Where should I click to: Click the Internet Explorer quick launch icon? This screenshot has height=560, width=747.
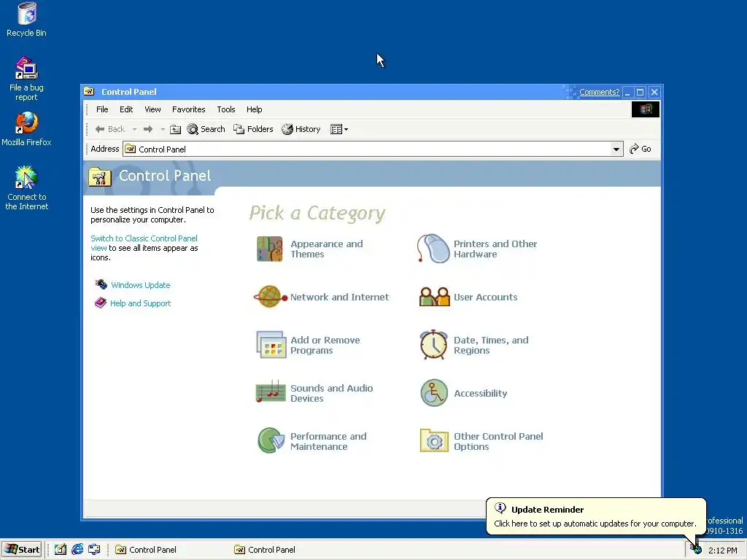77,550
